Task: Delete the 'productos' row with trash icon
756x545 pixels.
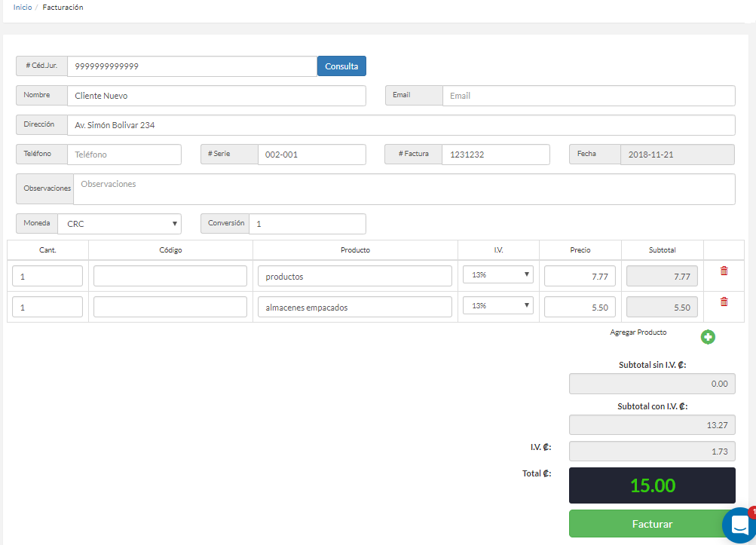Action: [724, 271]
